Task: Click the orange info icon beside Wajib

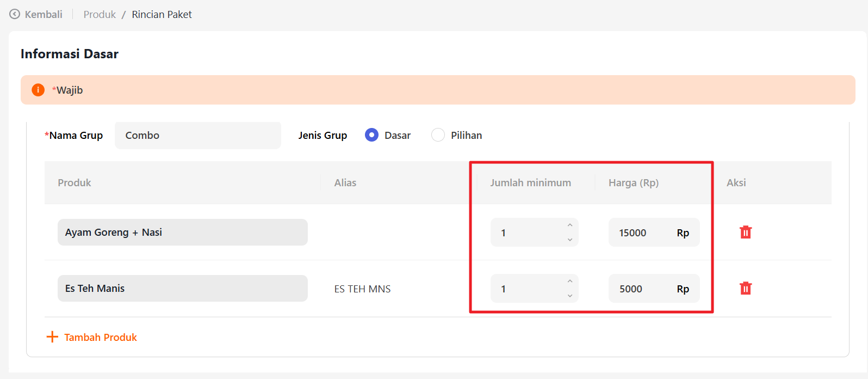Action: pos(38,90)
